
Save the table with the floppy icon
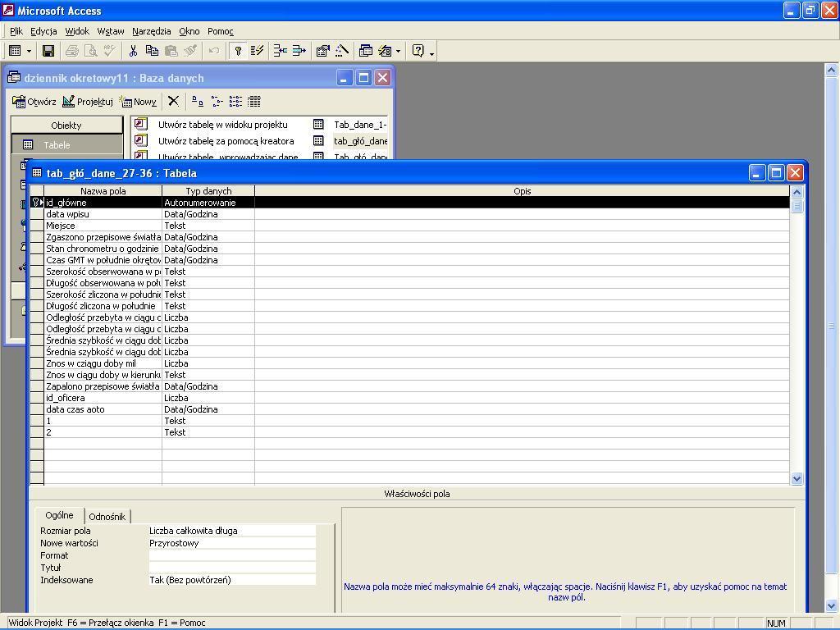(x=48, y=51)
